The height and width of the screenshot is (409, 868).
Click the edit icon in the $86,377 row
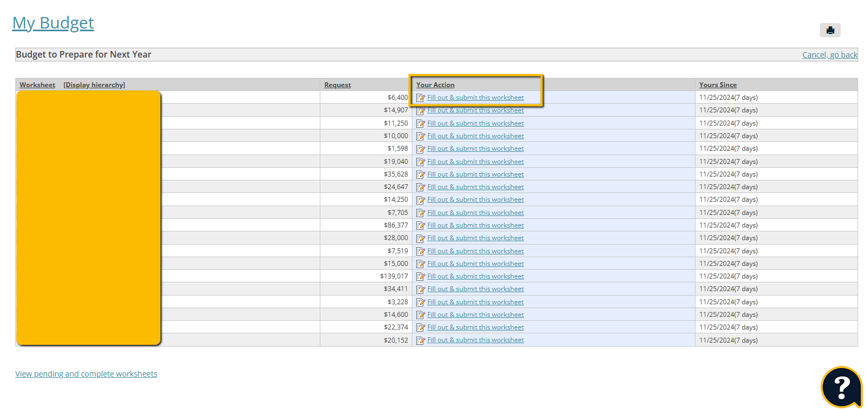(x=421, y=226)
